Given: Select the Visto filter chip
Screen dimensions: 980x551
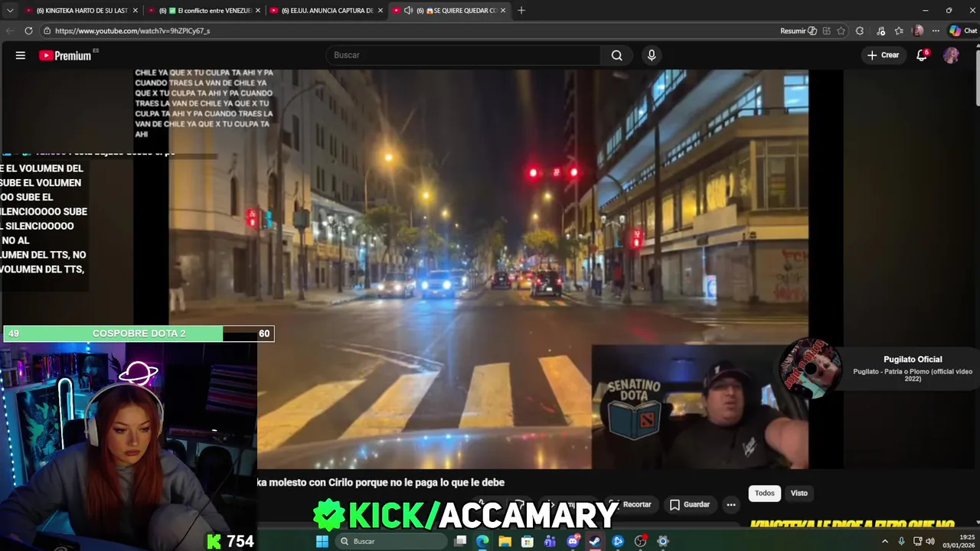Looking at the screenshot, I should pos(799,493).
